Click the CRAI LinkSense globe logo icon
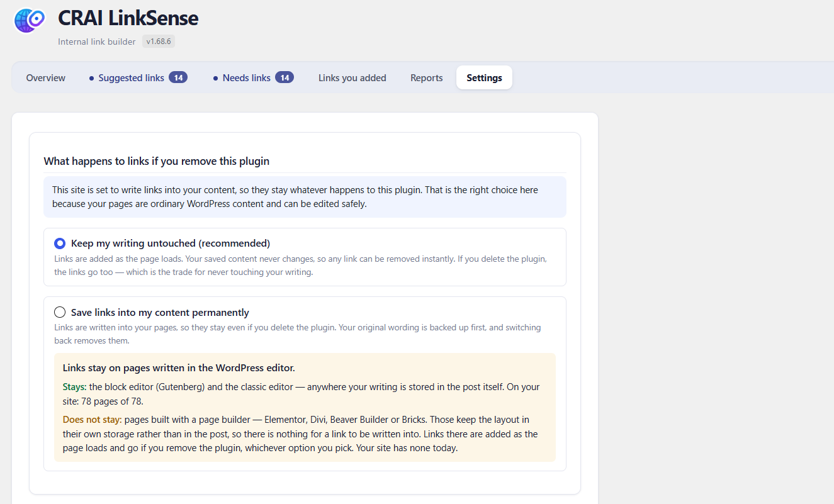 pyautogui.click(x=30, y=21)
